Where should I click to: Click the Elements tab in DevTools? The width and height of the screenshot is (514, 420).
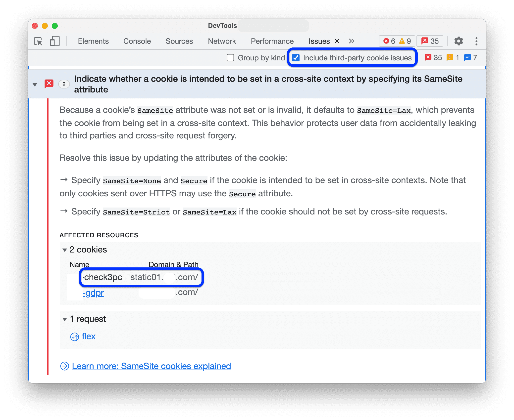pyautogui.click(x=93, y=41)
